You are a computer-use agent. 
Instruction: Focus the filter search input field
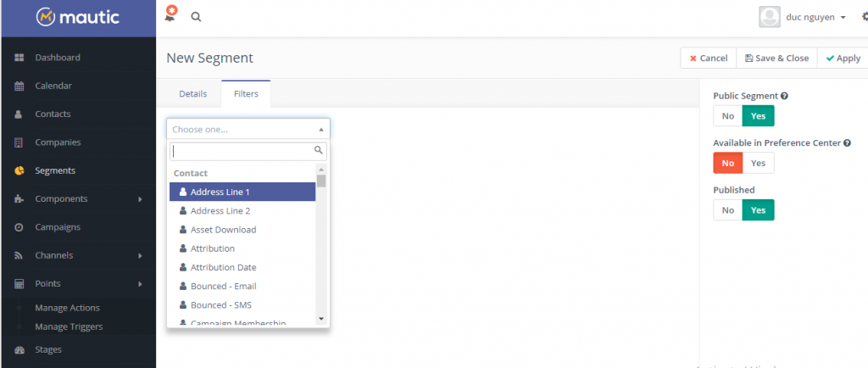point(242,151)
